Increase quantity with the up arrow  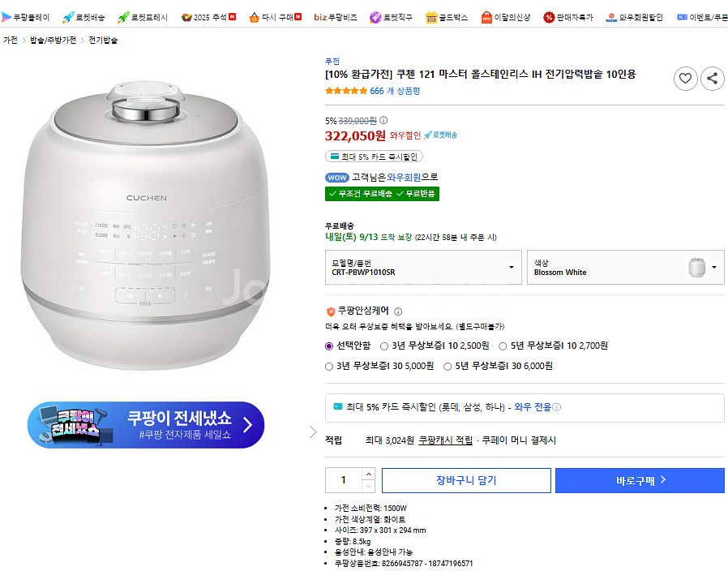pyautogui.click(x=368, y=474)
